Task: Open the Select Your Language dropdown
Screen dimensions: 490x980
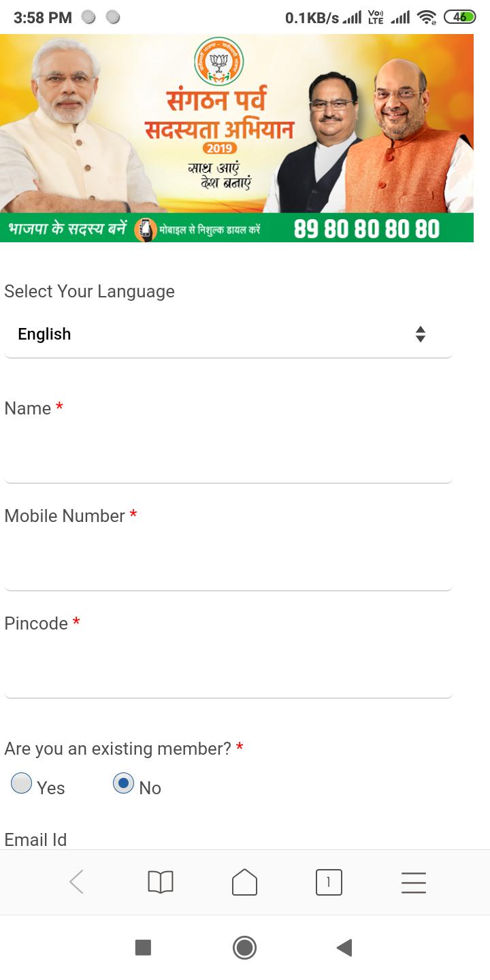Action: (228, 334)
